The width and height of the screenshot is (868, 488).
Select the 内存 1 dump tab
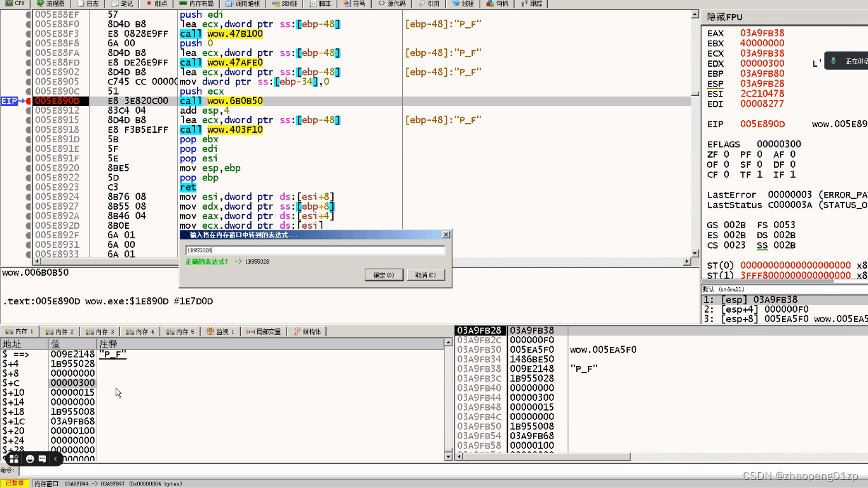20,332
